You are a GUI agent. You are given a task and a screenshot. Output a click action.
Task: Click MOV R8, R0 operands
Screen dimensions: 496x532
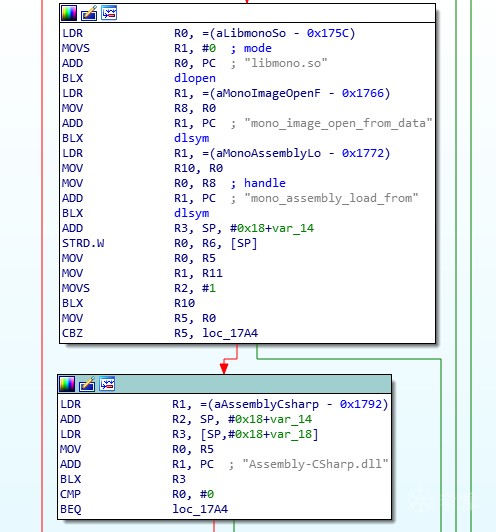pos(195,108)
